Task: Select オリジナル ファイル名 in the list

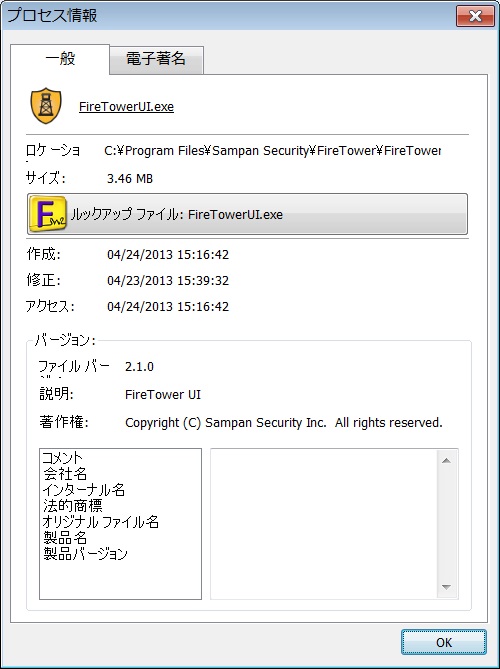Action: [x=101, y=522]
